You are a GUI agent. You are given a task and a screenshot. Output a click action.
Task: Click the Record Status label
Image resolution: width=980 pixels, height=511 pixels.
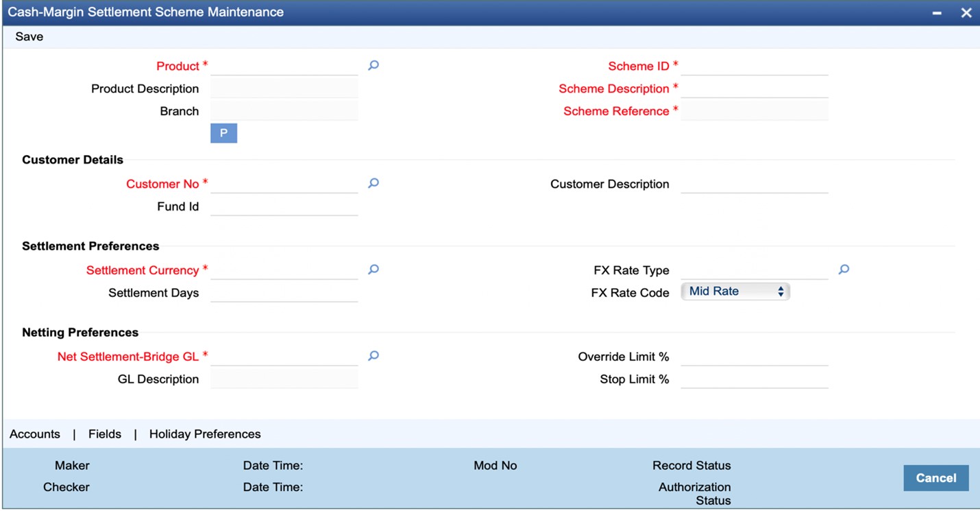click(691, 466)
